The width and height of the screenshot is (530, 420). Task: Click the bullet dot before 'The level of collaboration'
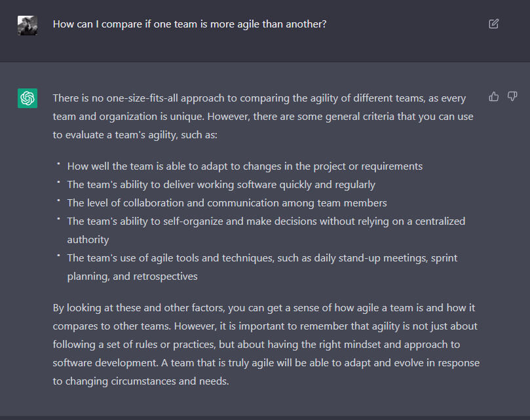coord(58,200)
